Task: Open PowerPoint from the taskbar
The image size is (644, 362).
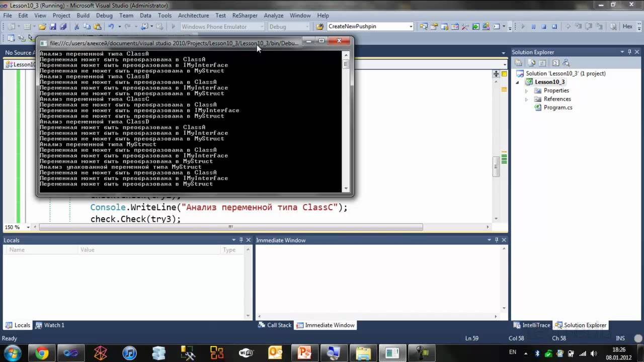Action: (x=304, y=353)
